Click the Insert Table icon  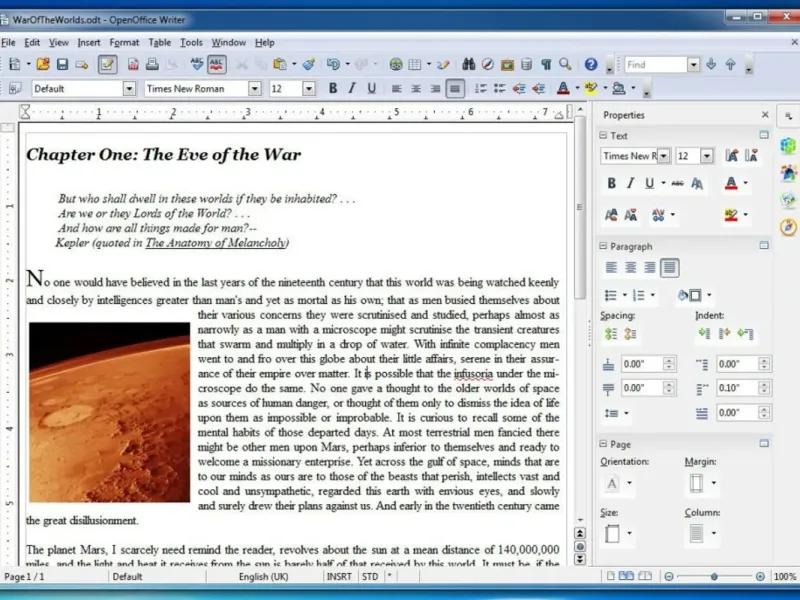[415, 64]
